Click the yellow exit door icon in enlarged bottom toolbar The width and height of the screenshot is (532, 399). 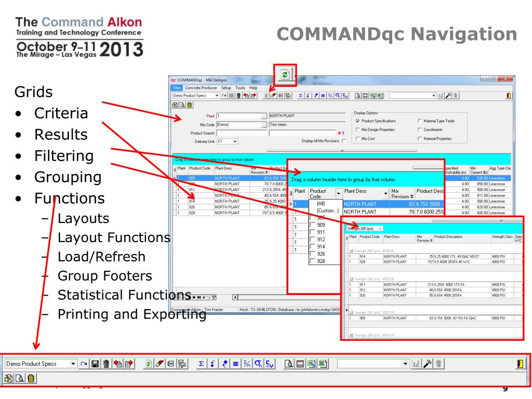(520, 364)
